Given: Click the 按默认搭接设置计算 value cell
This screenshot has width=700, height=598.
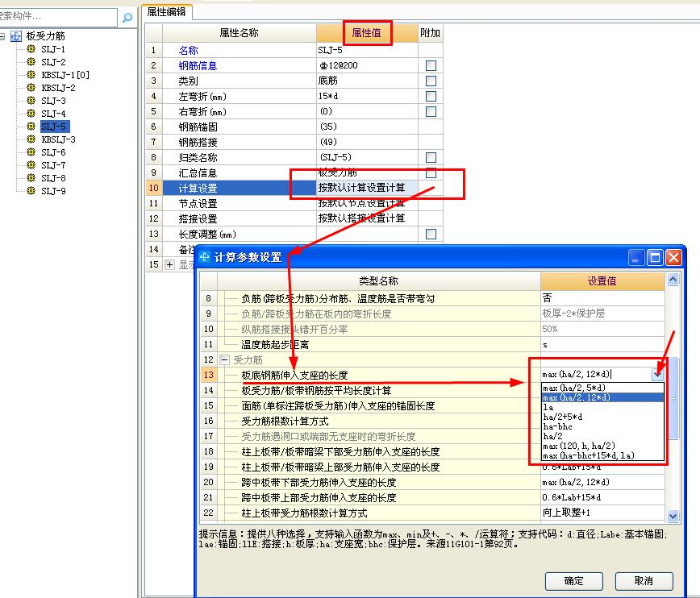Looking at the screenshot, I should click(x=367, y=218).
